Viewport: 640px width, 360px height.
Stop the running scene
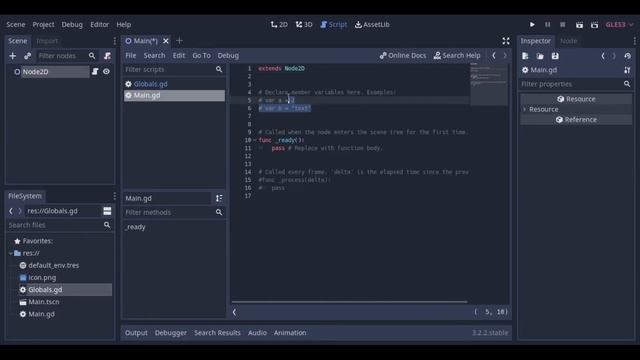click(x=562, y=24)
